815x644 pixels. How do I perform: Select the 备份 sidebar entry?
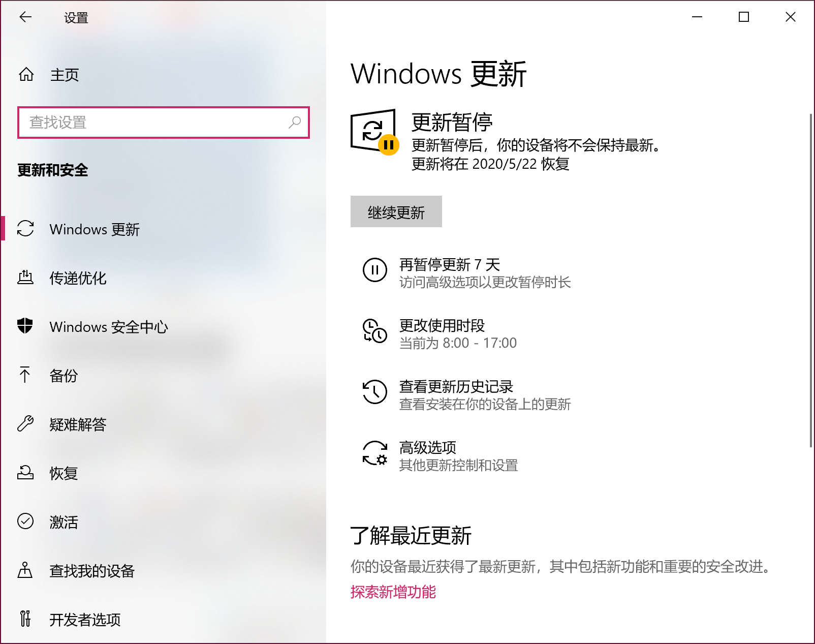(63, 376)
